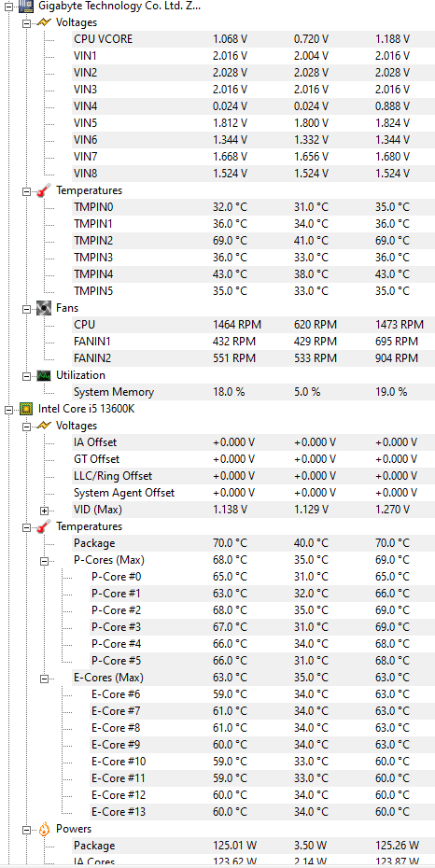Select the VIN4 voltage row

point(253,106)
